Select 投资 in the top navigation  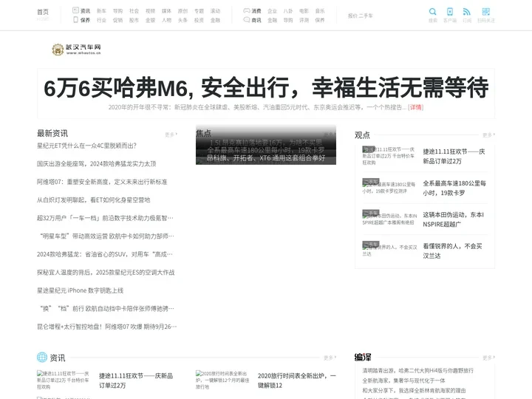199,20
